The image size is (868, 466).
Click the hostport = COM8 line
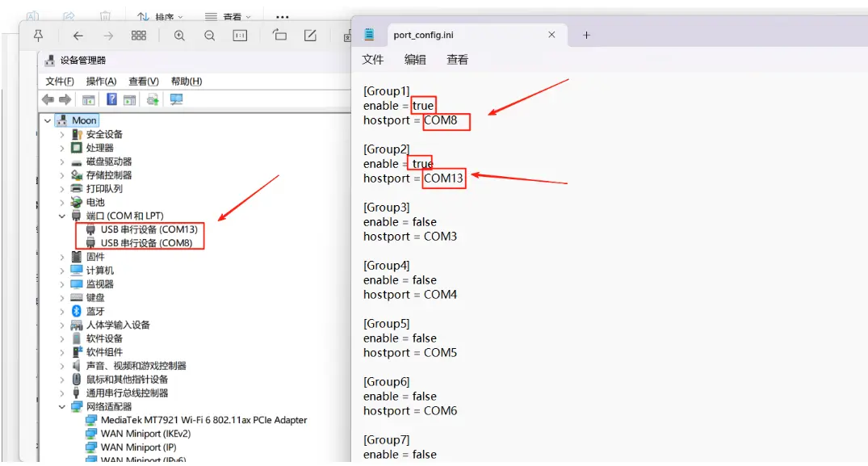pyautogui.click(x=410, y=120)
